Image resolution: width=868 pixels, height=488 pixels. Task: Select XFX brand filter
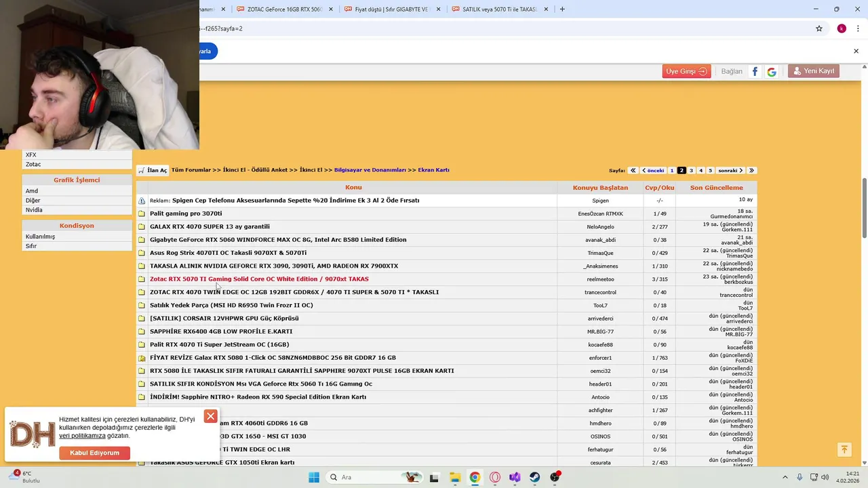(x=31, y=155)
